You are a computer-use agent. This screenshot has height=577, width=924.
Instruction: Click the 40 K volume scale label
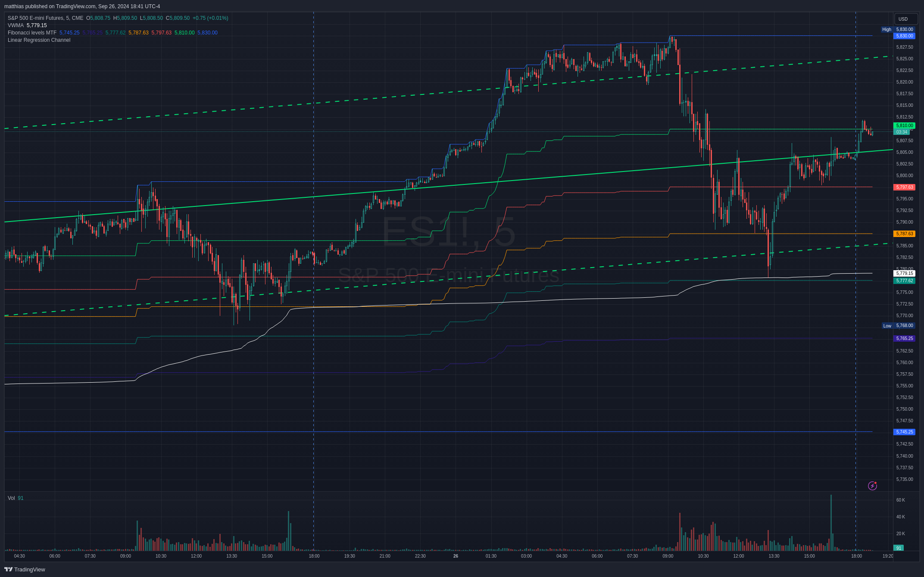click(x=901, y=517)
